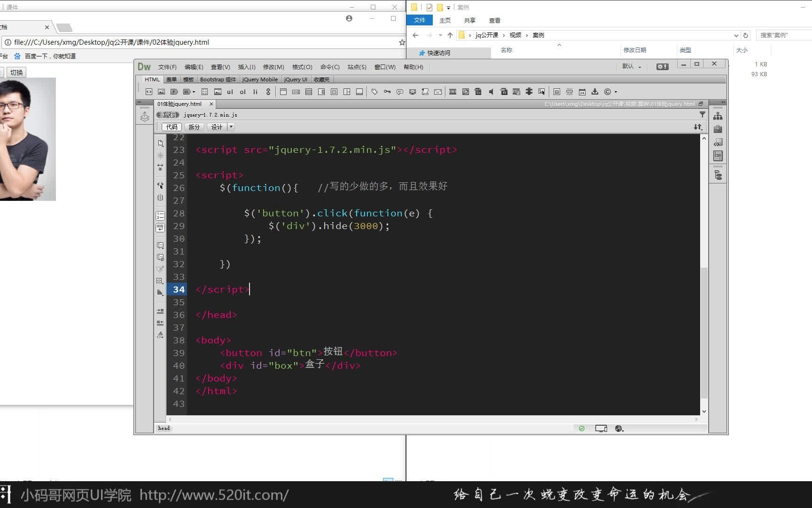This screenshot has width=812, height=508.
Task: Open the 插入(I) menu
Action: click(x=247, y=67)
